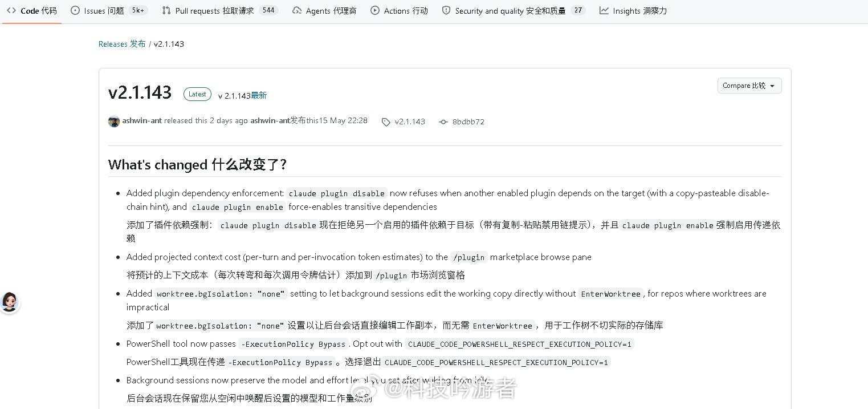Click the Security shield icon
The width and height of the screenshot is (868, 409).
click(x=446, y=10)
